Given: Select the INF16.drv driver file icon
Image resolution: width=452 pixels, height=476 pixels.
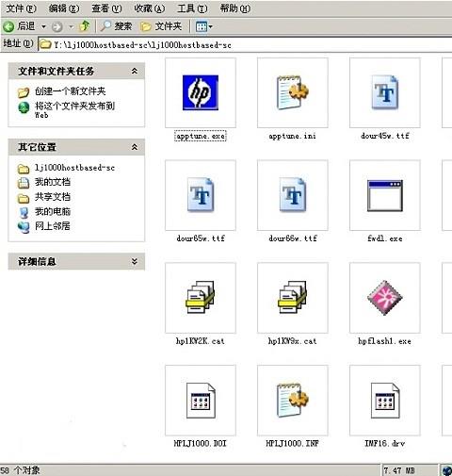Looking at the screenshot, I should pos(385,401).
